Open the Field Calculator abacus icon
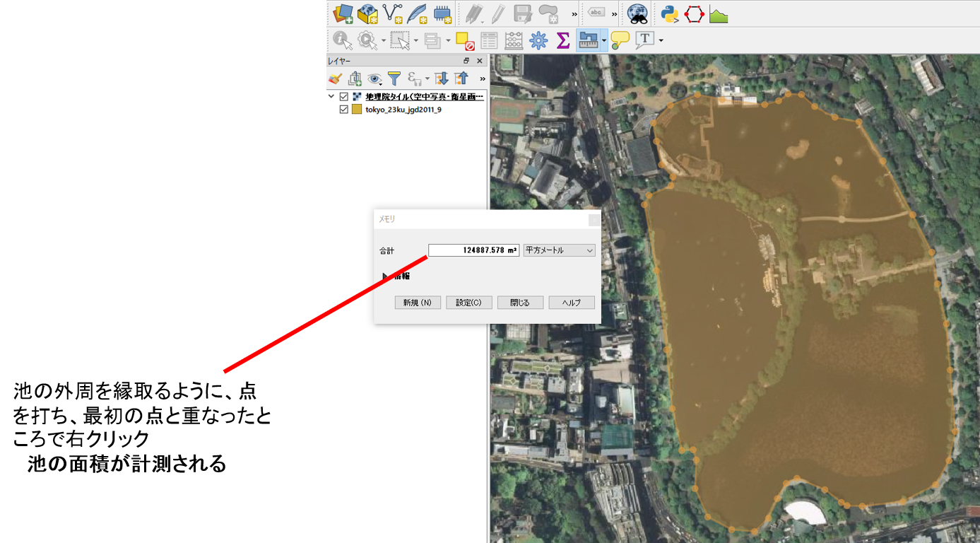Image resolution: width=980 pixels, height=543 pixels. [x=514, y=40]
